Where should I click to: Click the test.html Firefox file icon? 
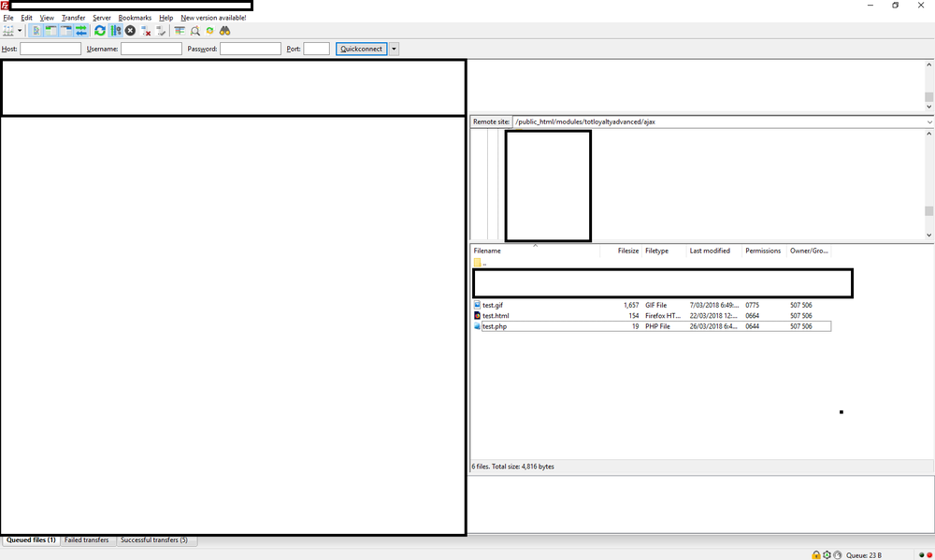point(477,315)
